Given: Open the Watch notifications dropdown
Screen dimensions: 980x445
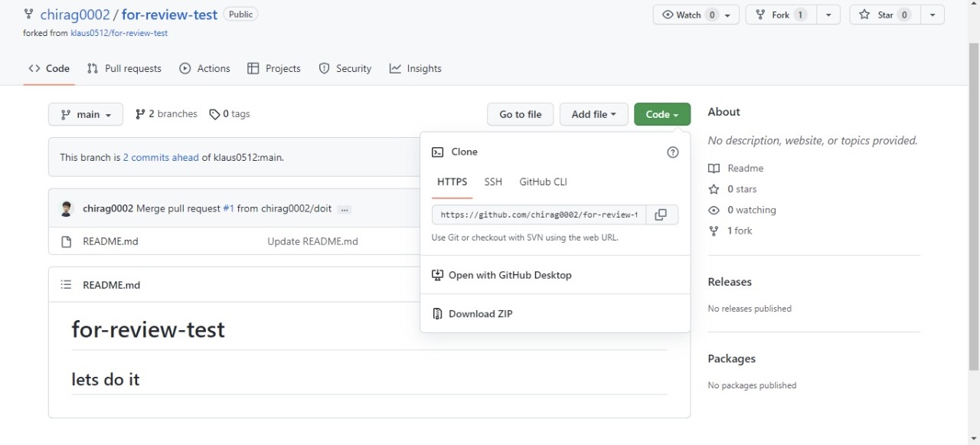Looking at the screenshot, I should pos(696,15).
